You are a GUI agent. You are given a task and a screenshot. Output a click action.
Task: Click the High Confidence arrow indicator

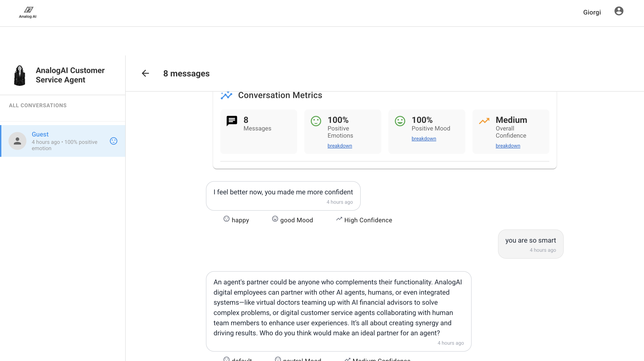point(339,219)
